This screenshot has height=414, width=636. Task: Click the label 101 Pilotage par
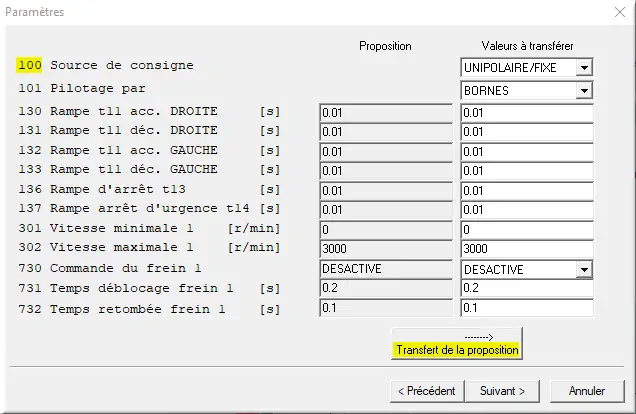pyautogui.click(x=82, y=88)
